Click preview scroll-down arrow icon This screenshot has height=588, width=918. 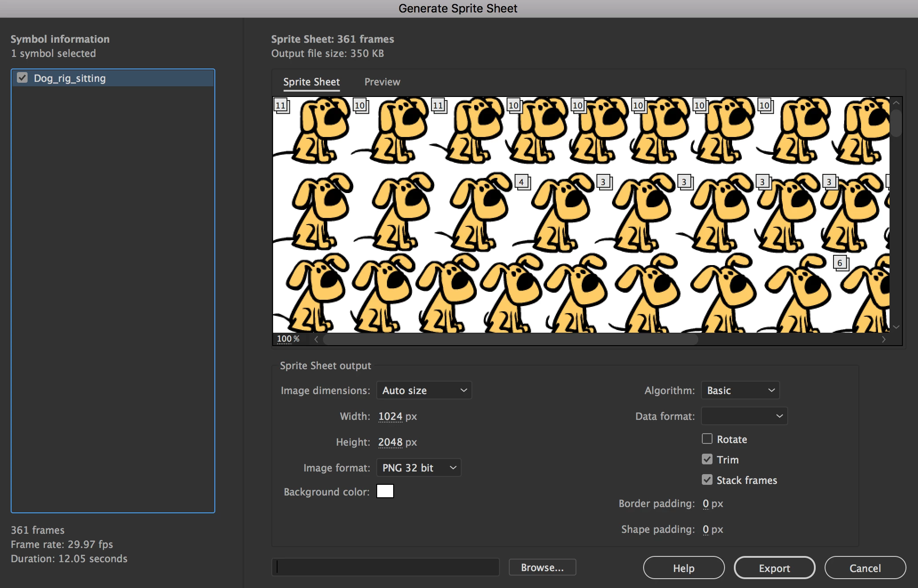click(896, 327)
